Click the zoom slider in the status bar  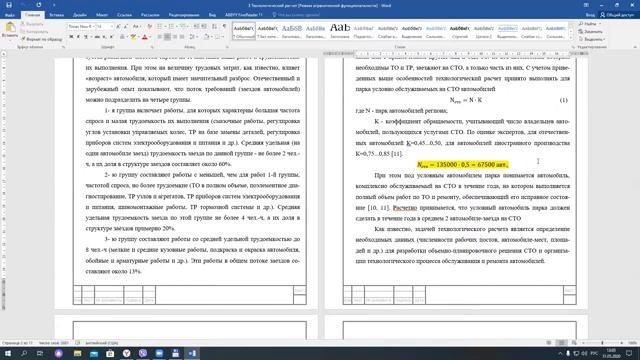(602, 343)
